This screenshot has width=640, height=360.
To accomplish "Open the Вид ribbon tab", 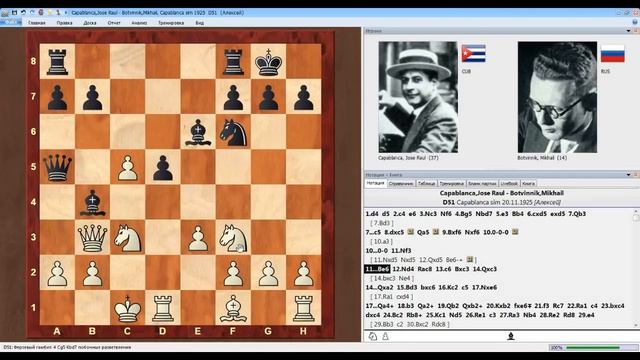I will pos(200,23).
